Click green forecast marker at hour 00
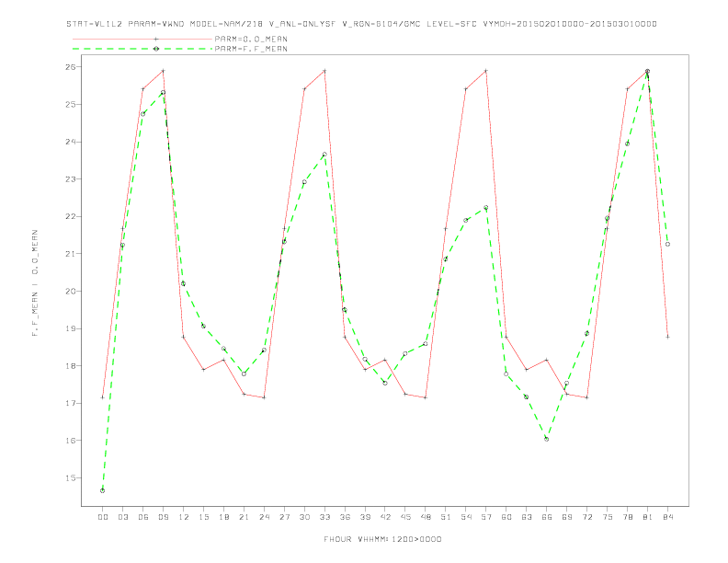Viewport: 728px width, 563px height. [x=103, y=490]
